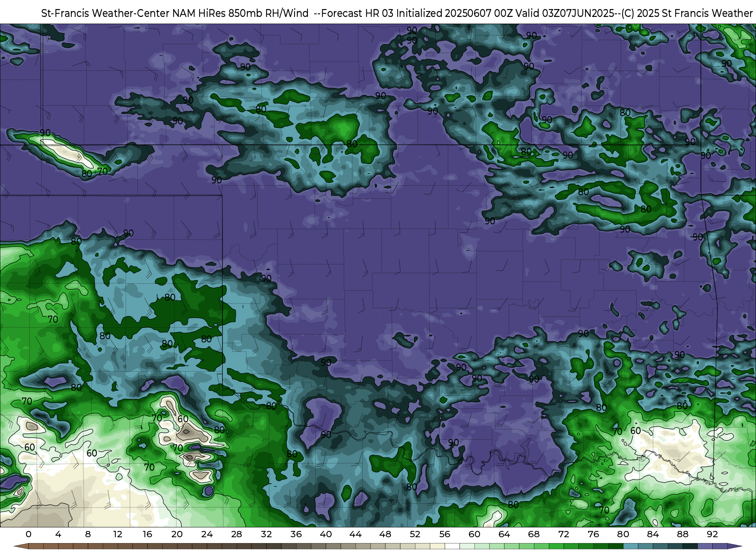Click the color bar label '56'
The height and width of the screenshot is (551, 756).
(445, 534)
